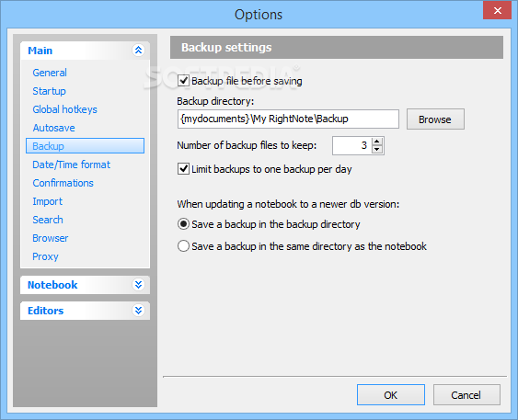
Task: Open Confirmations settings page
Action: [63, 183]
